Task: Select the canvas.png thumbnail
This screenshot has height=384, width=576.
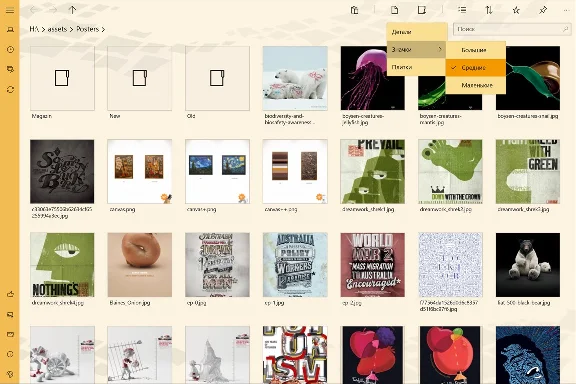Action: (x=140, y=172)
